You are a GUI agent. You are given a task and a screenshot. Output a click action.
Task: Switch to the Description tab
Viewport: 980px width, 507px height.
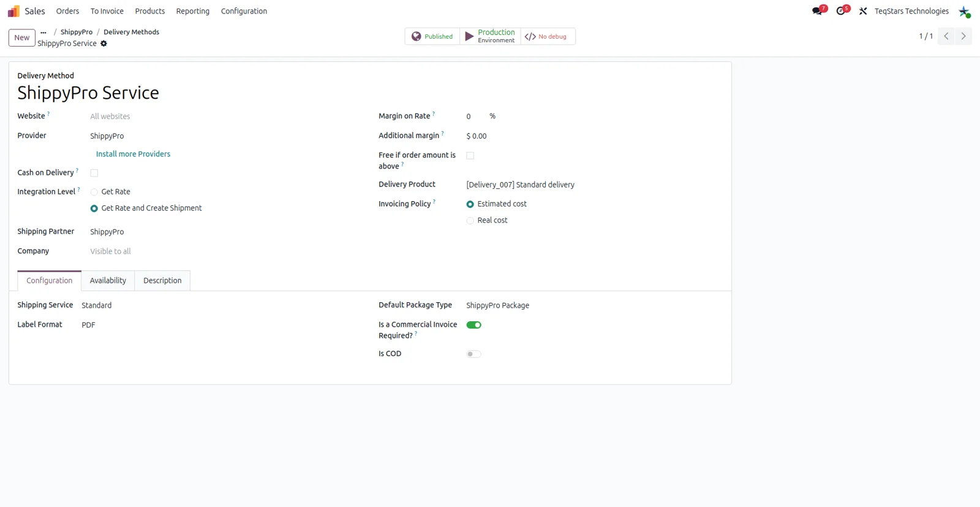[162, 280]
